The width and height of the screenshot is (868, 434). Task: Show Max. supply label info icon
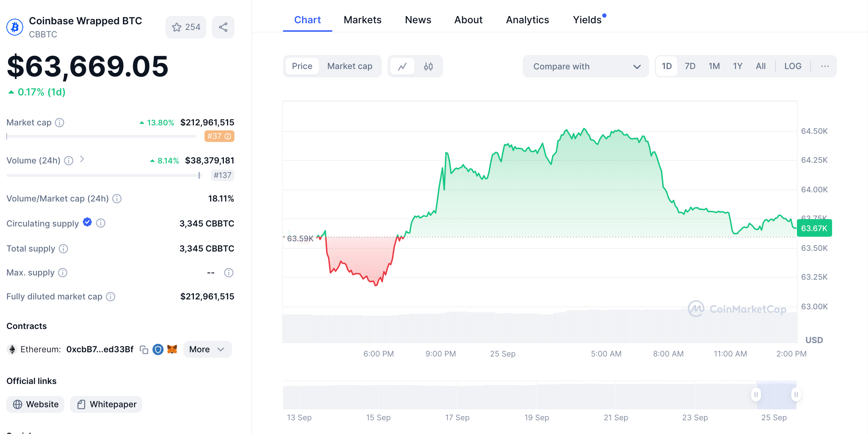63,273
